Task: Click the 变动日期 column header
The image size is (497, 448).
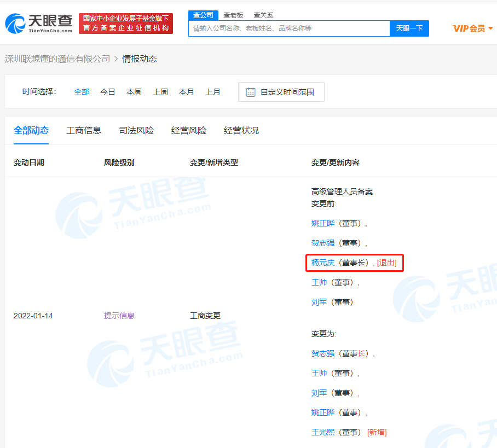Action: coord(29,162)
